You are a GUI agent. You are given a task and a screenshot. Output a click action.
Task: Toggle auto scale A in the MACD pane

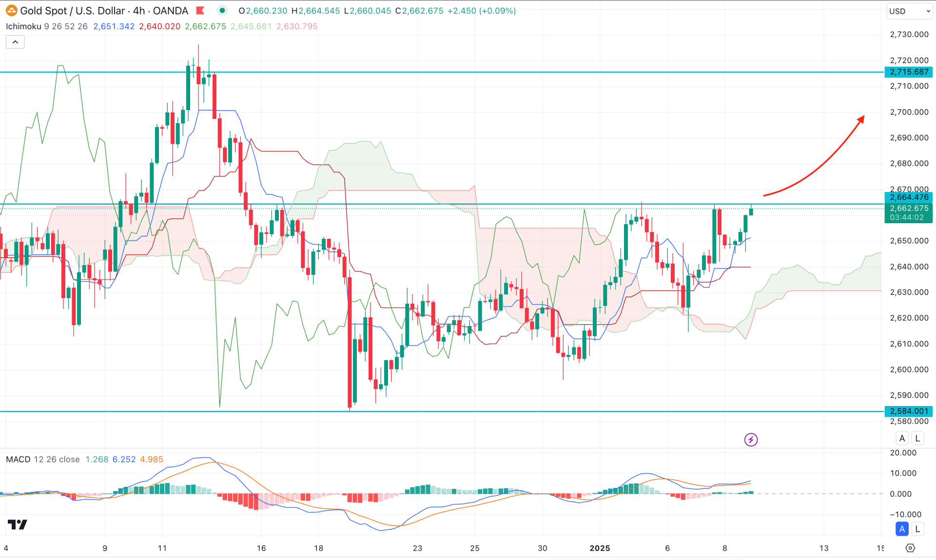[x=902, y=529]
